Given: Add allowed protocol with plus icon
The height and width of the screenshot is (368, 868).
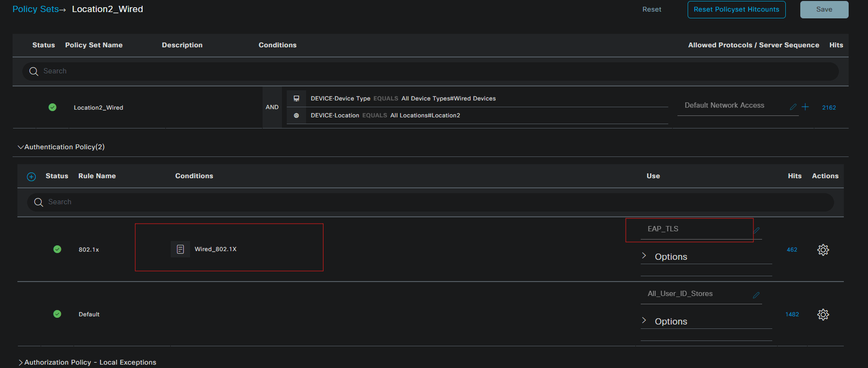Looking at the screenshot, I should tap(805, 107).
